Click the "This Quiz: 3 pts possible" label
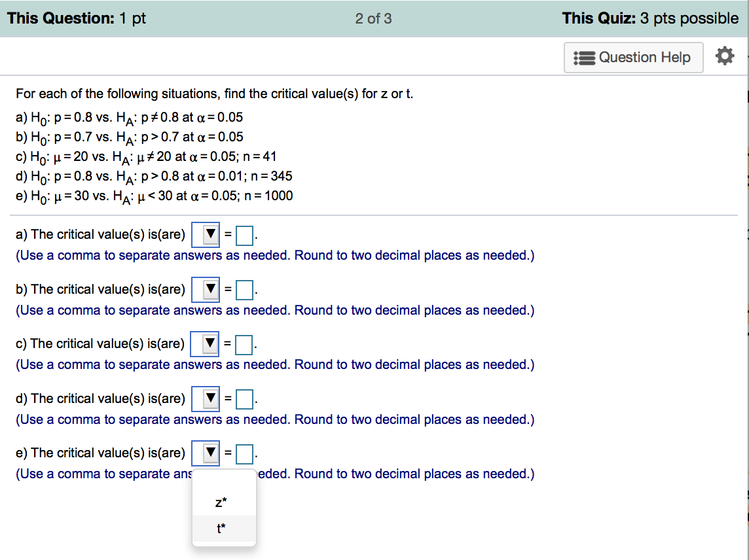Screen dimensions: 749x560 649,18
